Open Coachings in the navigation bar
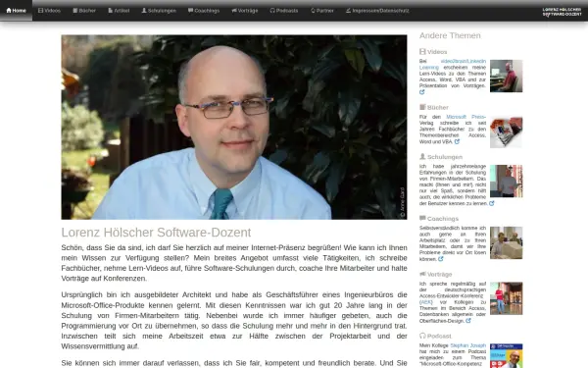Image resolution: width=588 pixels, height=368 pixels. pyautogui.click(x=204, y=11)
